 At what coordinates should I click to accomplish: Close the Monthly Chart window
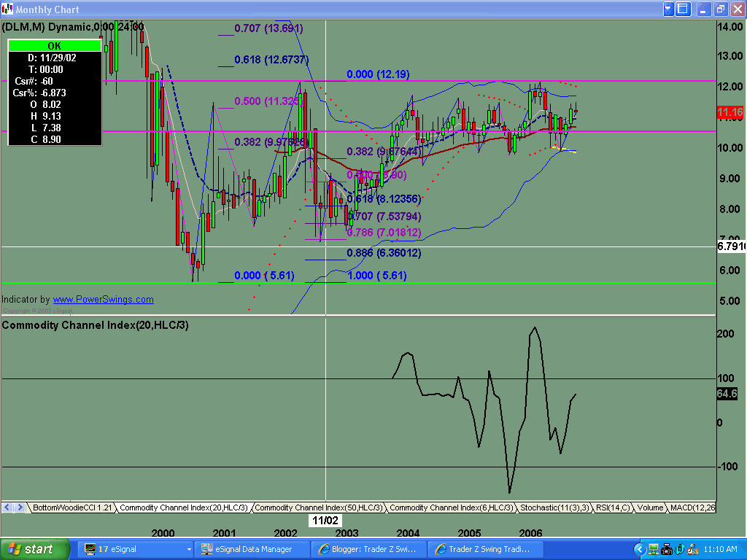pos(737,9)
